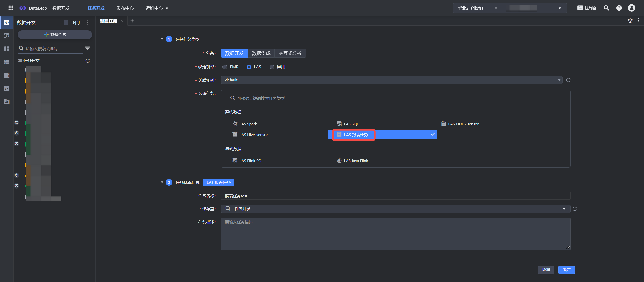Close the 新建任务 tab
The width and height of the screenshot is (644, 282).
point(122,21)
